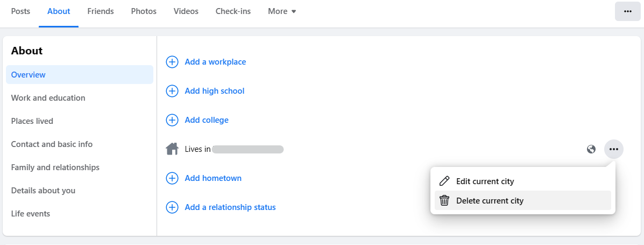Click the plus icon beside Add high school
This screenshot has height=245, width=644.
tap(172, 91)
